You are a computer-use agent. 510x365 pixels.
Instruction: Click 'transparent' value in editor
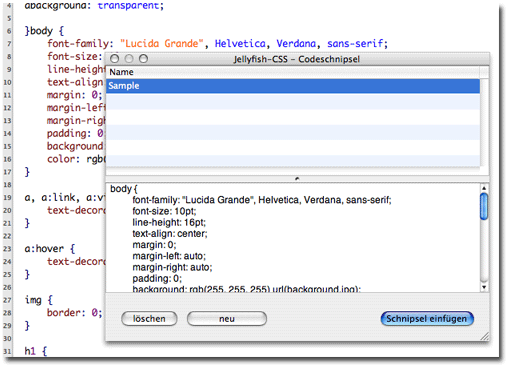[x=128, y=6]
